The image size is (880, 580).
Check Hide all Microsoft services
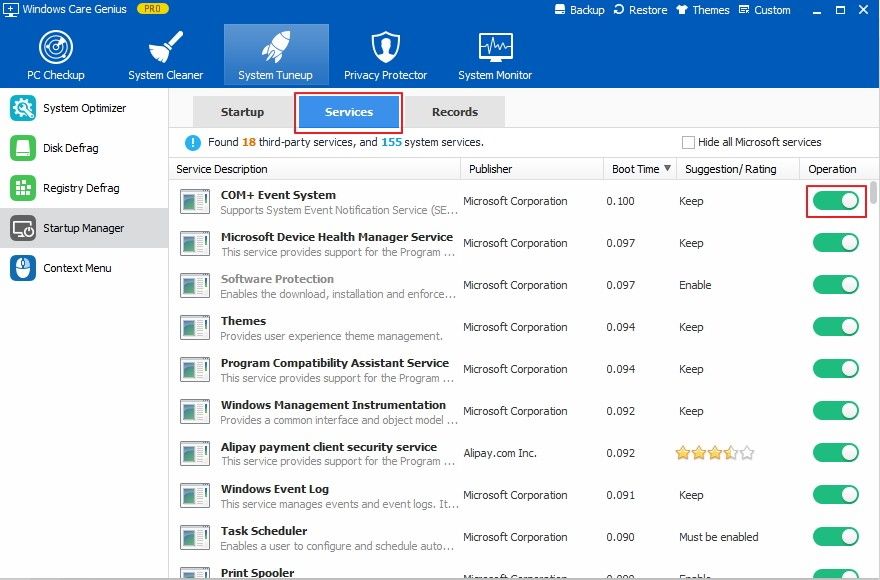pyautogui.click(x=688, y=143)
